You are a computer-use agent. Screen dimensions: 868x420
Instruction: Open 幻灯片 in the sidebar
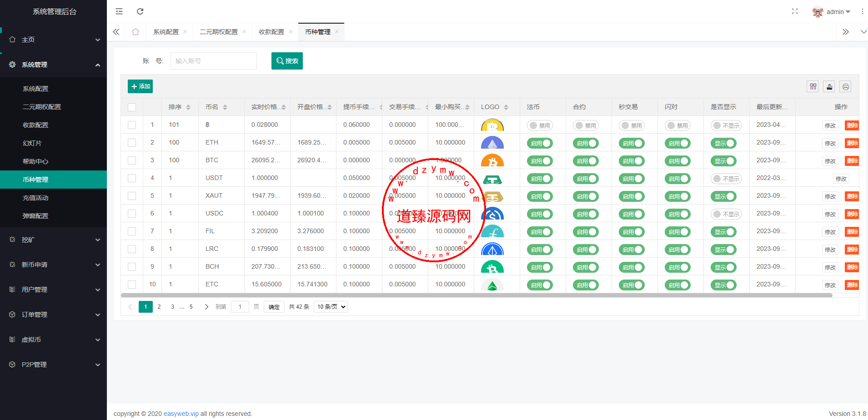(x=54, y=143)
